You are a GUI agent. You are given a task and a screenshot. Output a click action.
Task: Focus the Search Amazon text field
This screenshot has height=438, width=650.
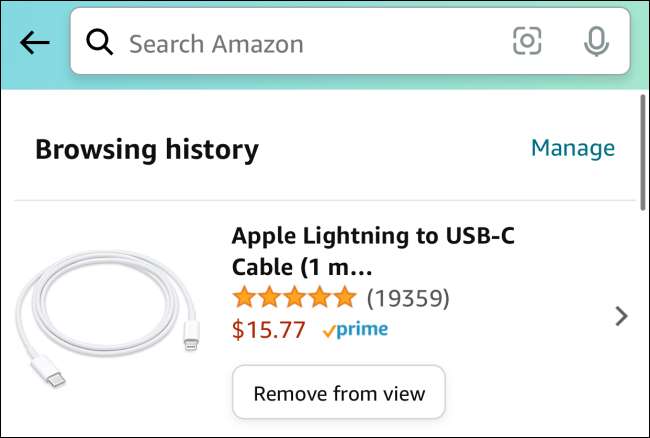pyautogui.click(x=300, y=43)
